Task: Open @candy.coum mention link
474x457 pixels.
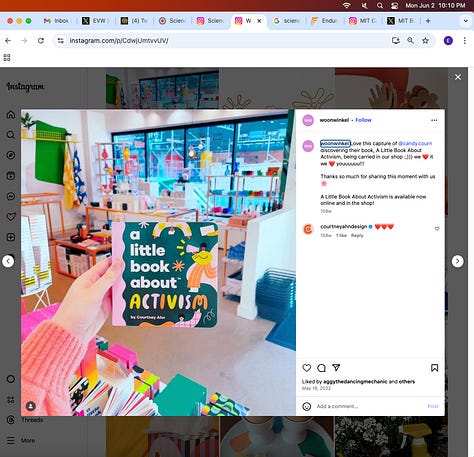Action: tap(415, 143)
